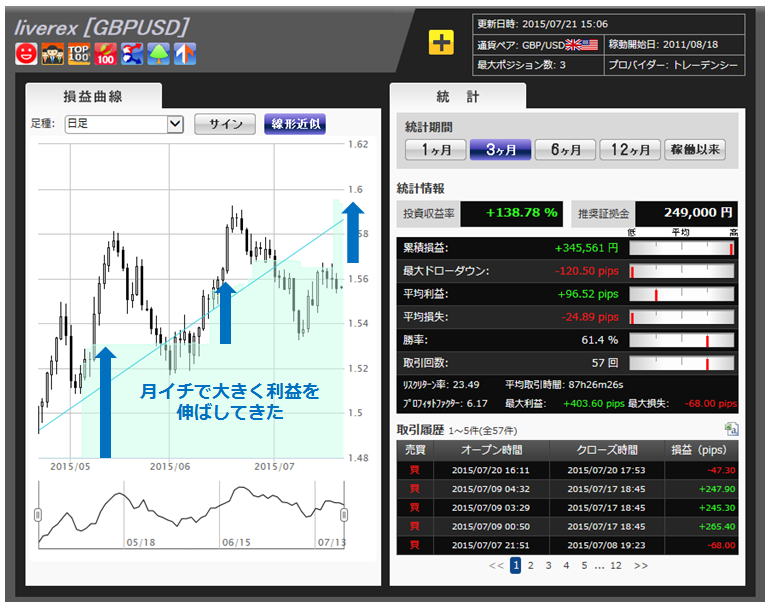Screen dimensions: 774x612
Task: Click the orange TOP 100 badge icon
Action: pos(79,53)
